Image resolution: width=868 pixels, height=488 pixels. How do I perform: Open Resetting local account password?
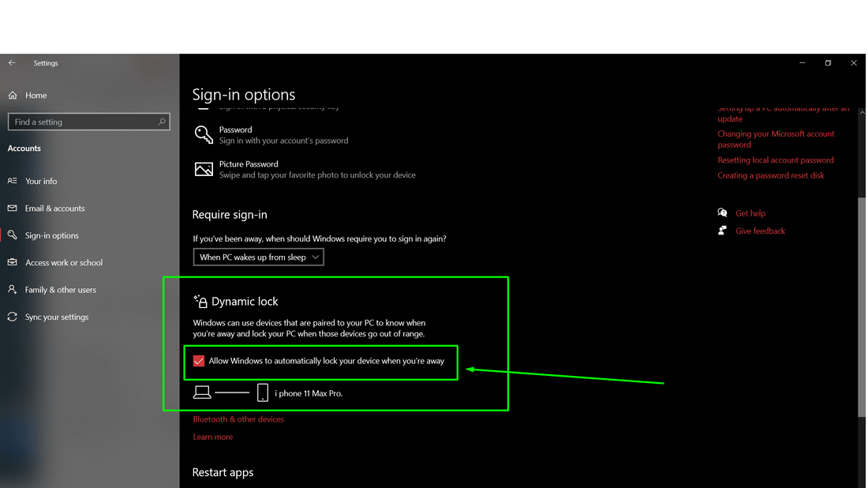[x=775, y=160]
